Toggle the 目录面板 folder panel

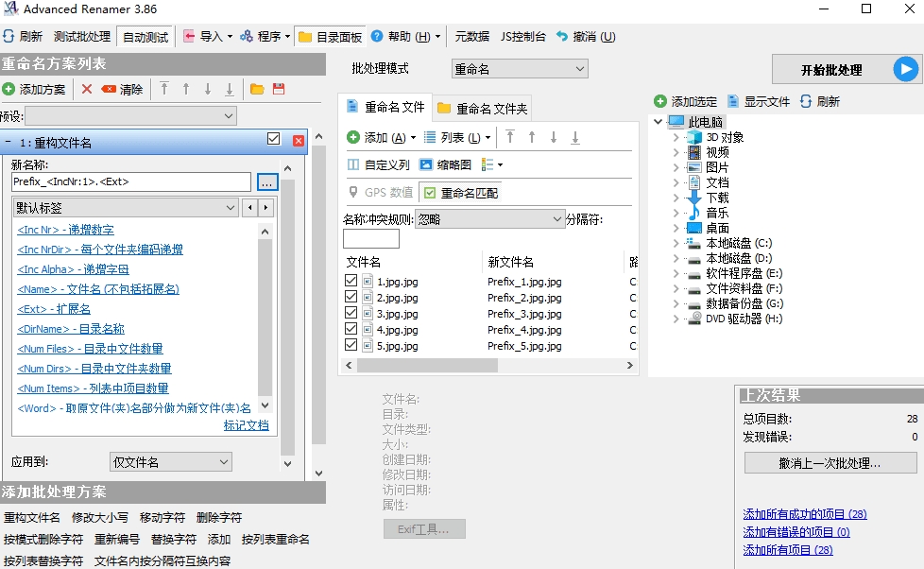pyautogui.click(x=330, y=37)
